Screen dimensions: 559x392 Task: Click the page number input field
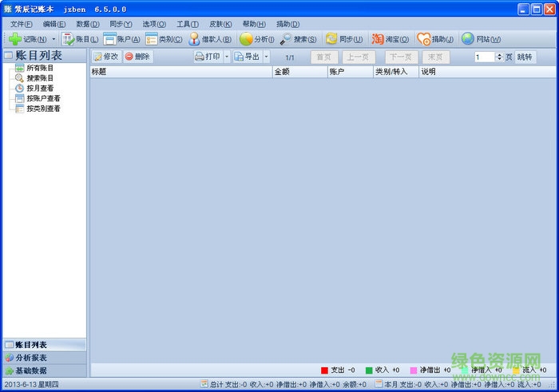[x=484, y=57]
